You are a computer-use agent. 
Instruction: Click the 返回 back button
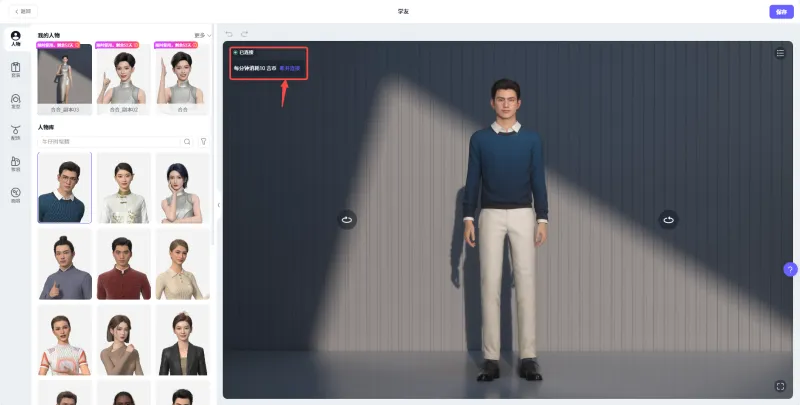point(23,11)
